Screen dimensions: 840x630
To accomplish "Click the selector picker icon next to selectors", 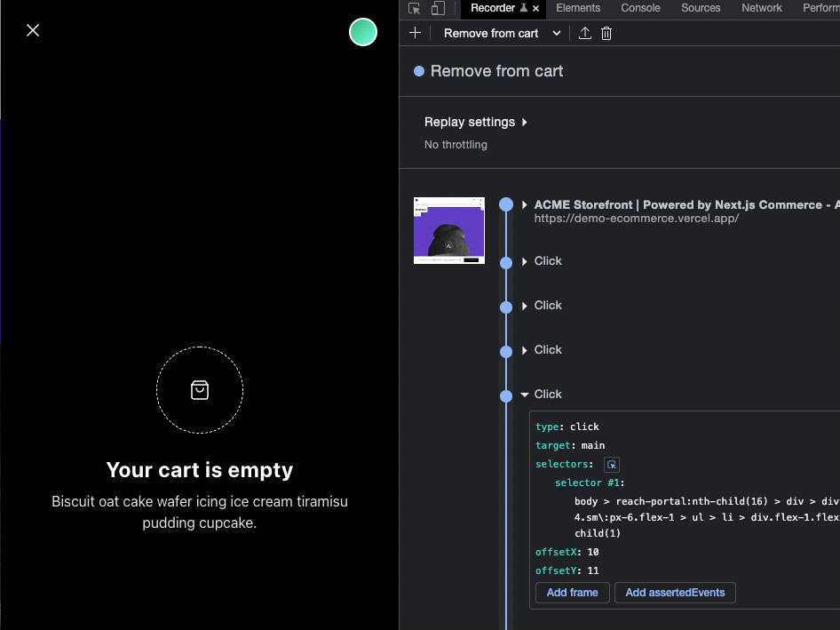I will click(x=611, y=464).
